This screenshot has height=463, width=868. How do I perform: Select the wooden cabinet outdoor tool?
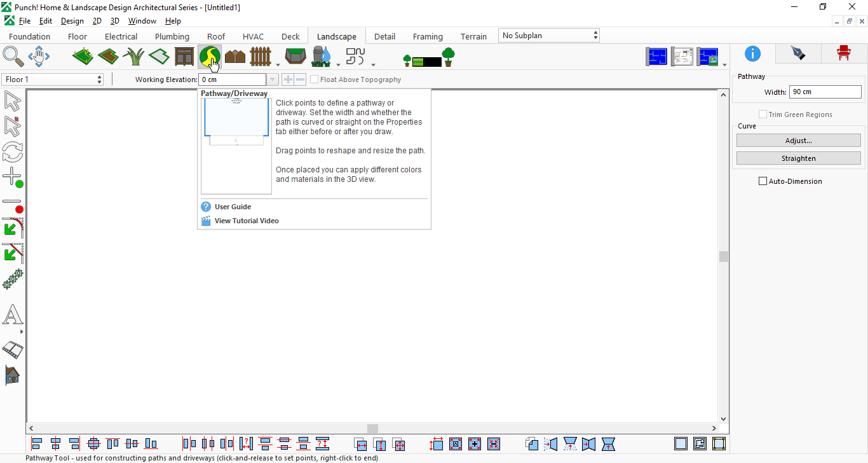[x=184, y=57]
